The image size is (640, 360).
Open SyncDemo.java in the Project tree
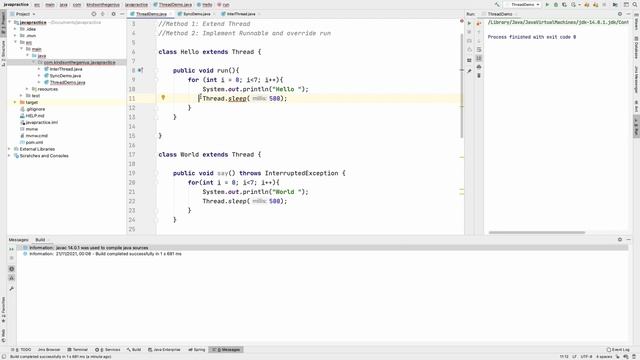pyautogui.click(x=65, y=76)
